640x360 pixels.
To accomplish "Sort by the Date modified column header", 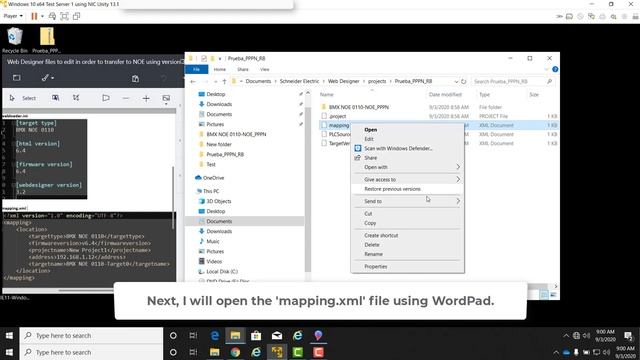I will tap(445, 94).
